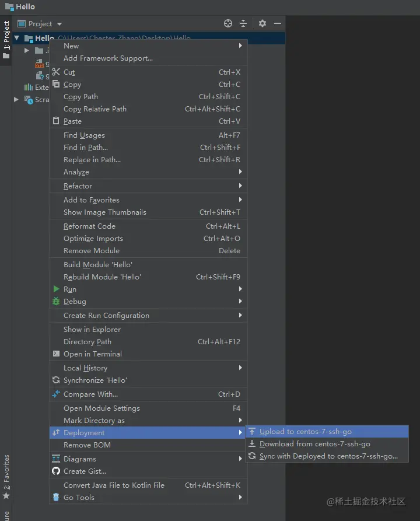The width and height of the screenshot is (420, 521).
Task: Click the Hello project folder icon in title
Action: point(9,6)
